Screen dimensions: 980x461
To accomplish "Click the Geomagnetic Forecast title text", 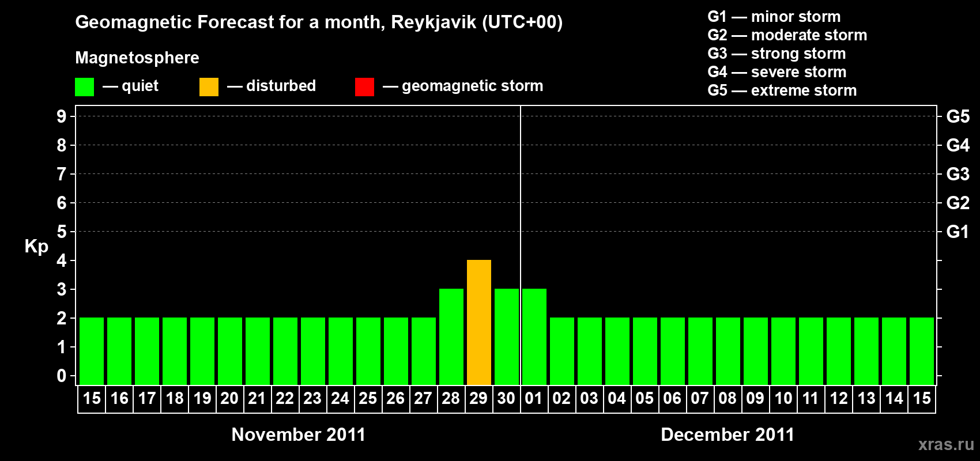I will pyautogui.click(x=319, y=22).
